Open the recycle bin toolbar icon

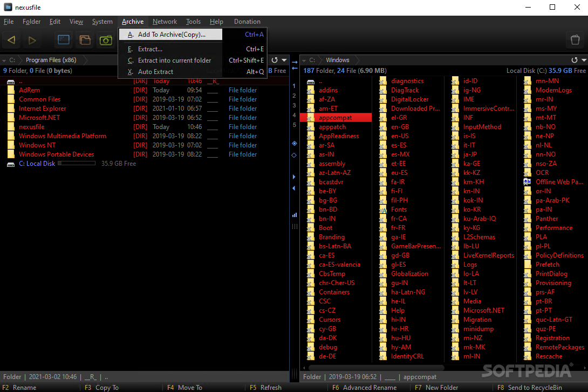click(575, 40)
